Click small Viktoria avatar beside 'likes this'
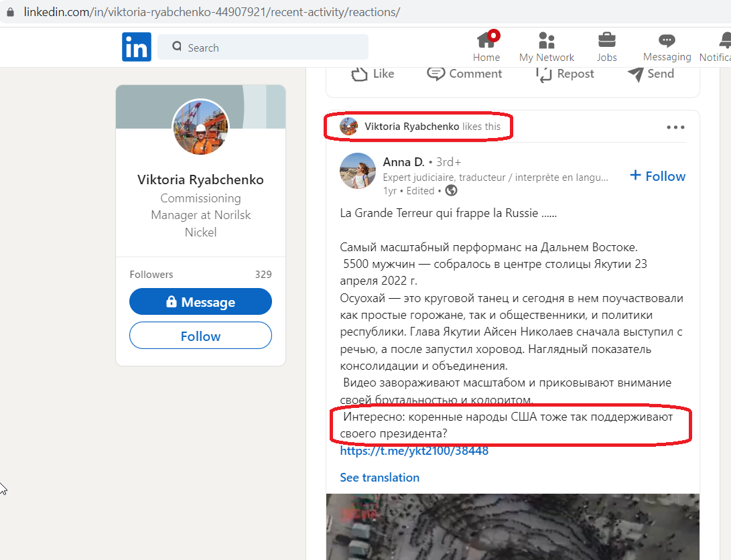731x560 pixels. (x=348, y=126)
